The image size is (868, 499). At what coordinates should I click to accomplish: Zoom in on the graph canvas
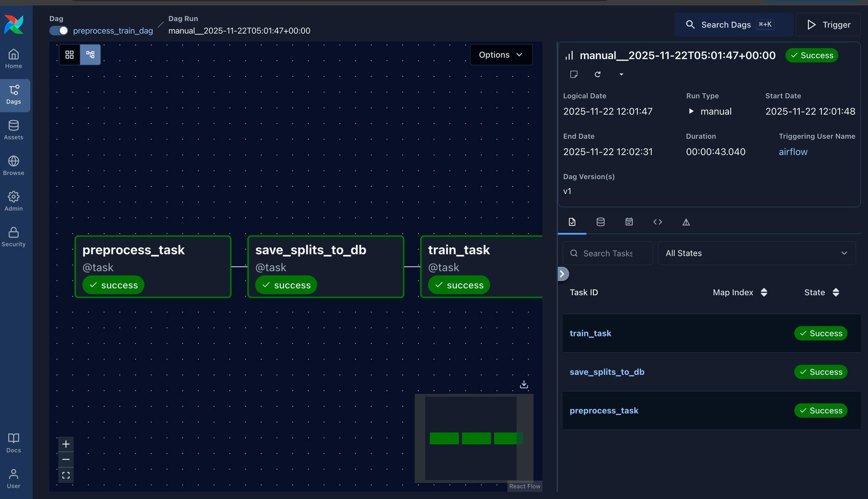(x=66, y=444)
